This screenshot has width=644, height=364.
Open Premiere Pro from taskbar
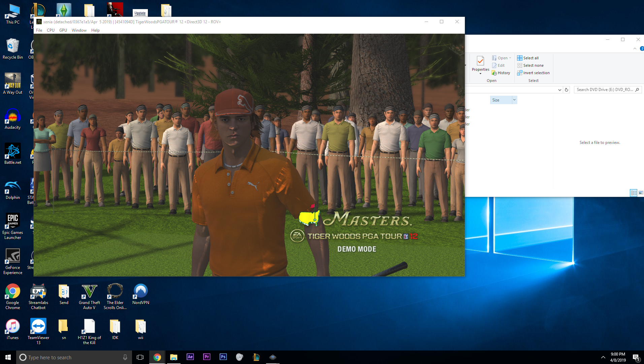[x=207, y=357]
